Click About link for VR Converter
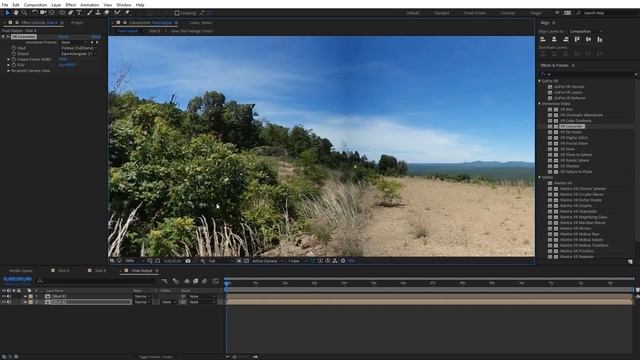The height and width of the screenshot is (360, 640). 96,37
